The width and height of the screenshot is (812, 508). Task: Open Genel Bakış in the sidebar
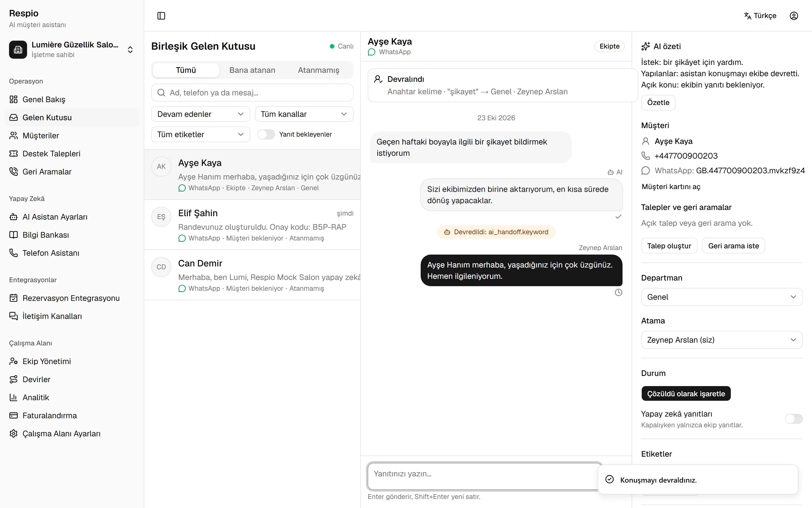[72, 99]
